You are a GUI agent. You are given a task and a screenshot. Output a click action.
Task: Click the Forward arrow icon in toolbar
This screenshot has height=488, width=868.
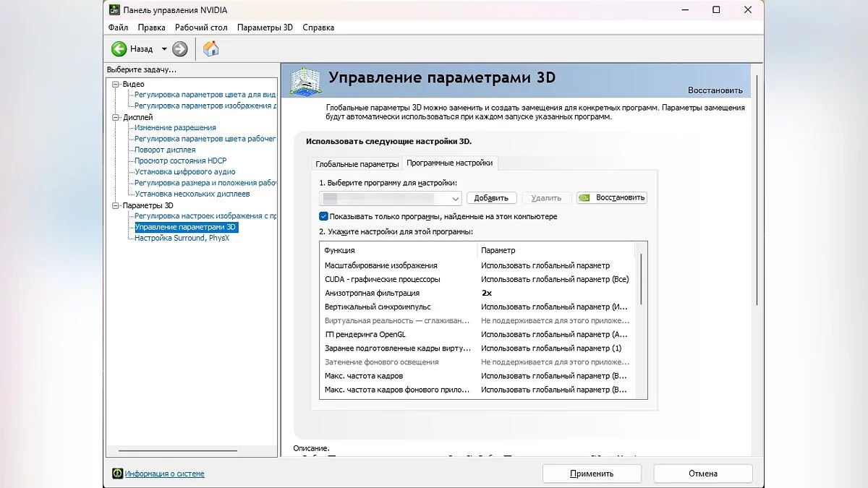point(180,48)
